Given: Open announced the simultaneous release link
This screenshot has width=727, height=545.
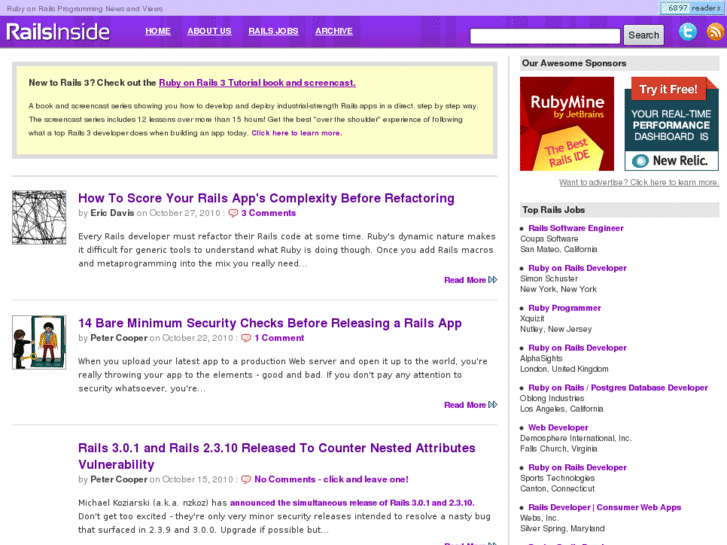Looking at the screenshot, I should tap(352, 503).
